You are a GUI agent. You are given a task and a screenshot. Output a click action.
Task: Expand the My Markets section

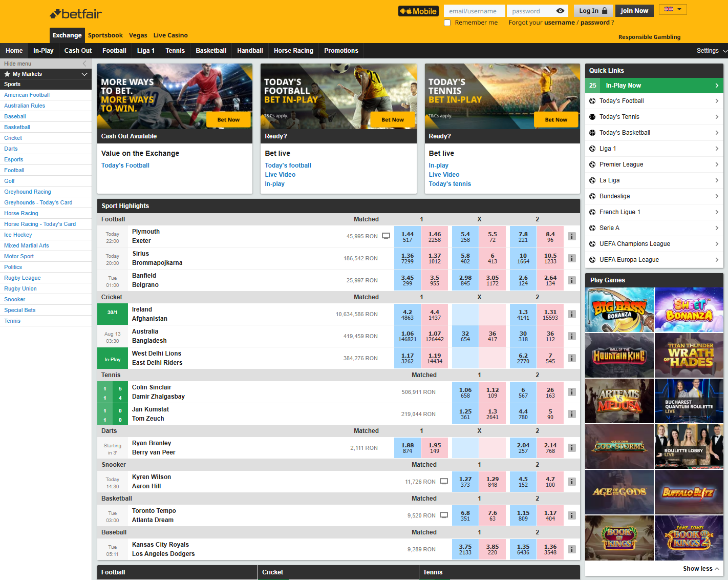coord(84,74)
